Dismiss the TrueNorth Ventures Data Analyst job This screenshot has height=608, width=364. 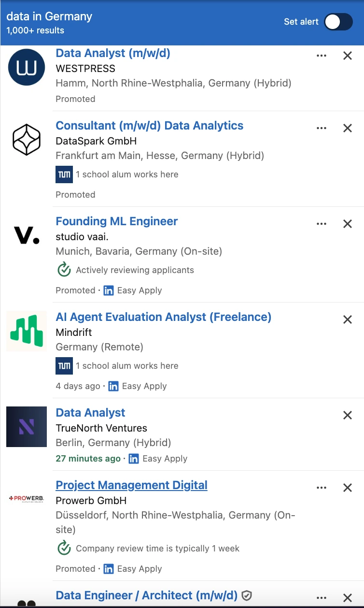pyautogui.click(x=347, y=415)
